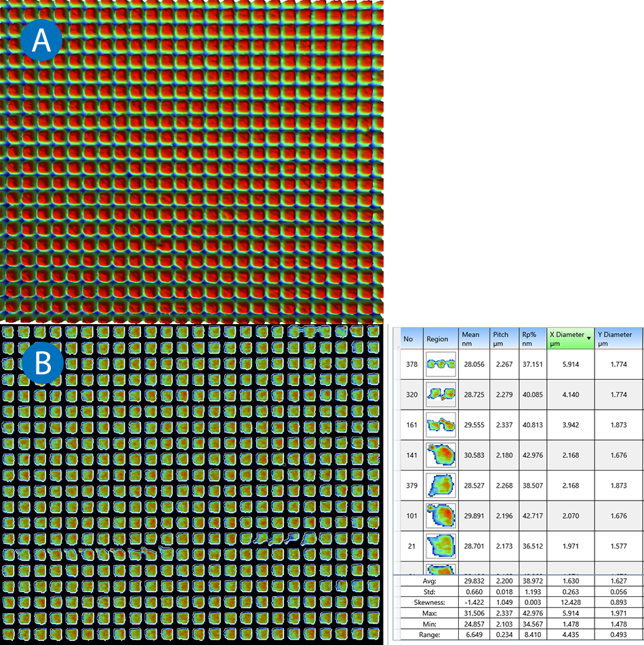Click the Mean nm column header
The width and height of the screenshot is (644, 645).
click(474, 338)
